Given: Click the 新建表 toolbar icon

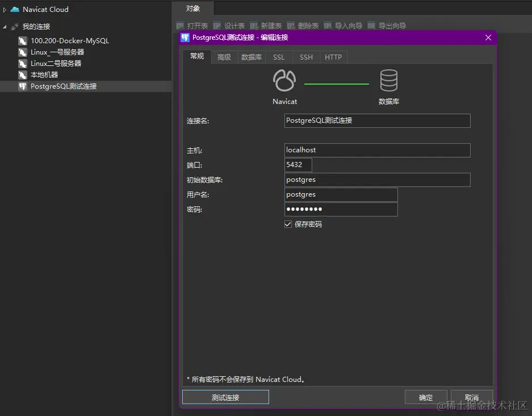Looking at the screenshot, I should (254, 26).
